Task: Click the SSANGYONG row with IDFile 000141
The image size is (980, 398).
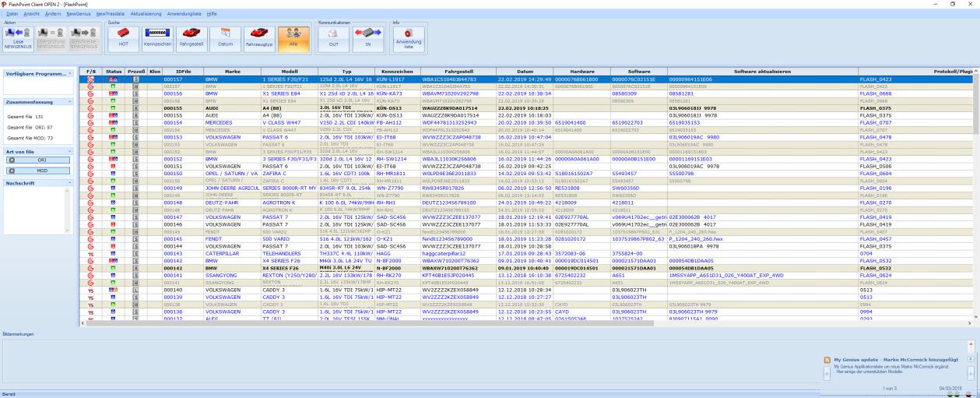Action: [525, 275]
